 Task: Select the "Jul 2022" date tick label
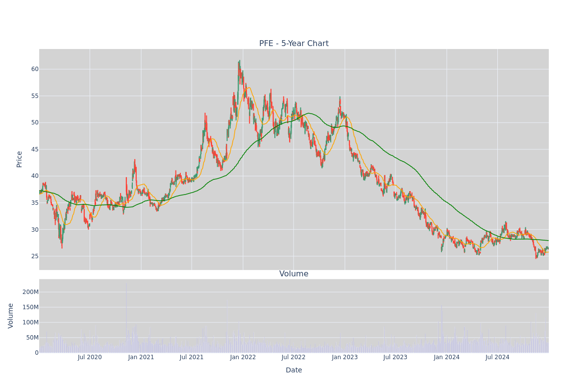[x=294, y=357]
